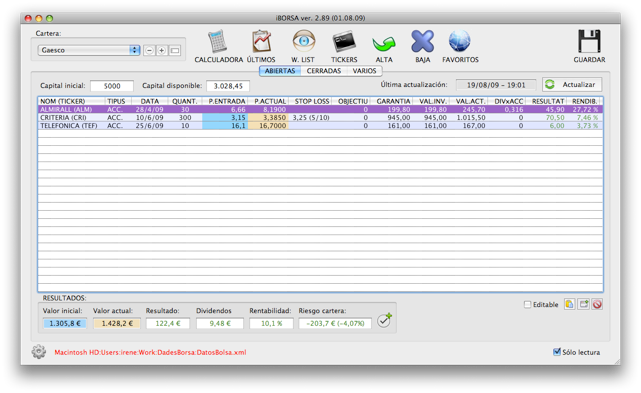Open the Cartera dropdown showing Gaesco
Viewport: 641px width, 393px height.
(89, 50)
